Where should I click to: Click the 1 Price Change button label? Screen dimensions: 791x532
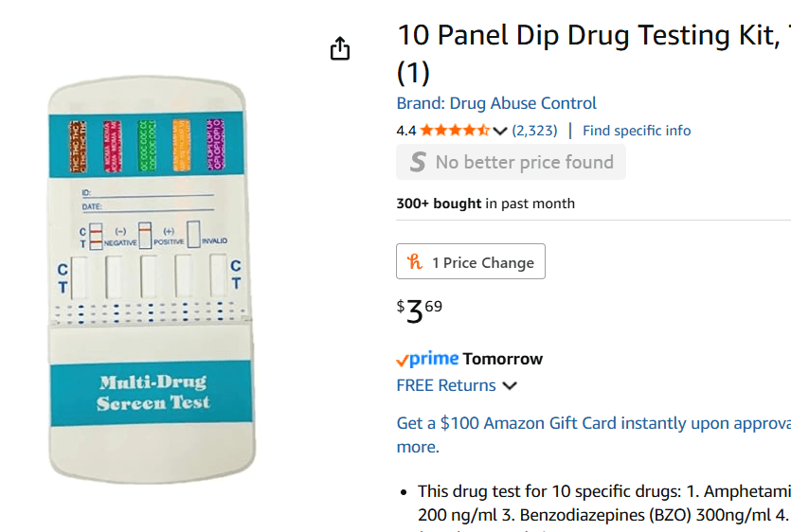click(483, 262)
